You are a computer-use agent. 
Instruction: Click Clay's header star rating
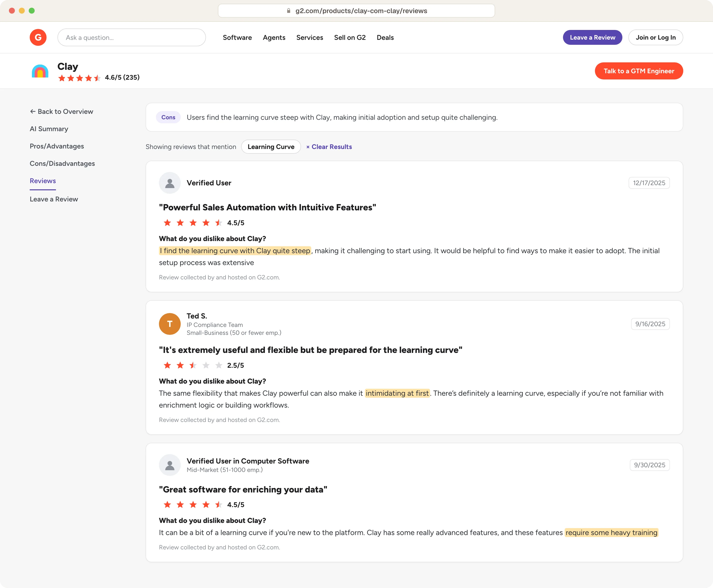[x=79, y=78]
